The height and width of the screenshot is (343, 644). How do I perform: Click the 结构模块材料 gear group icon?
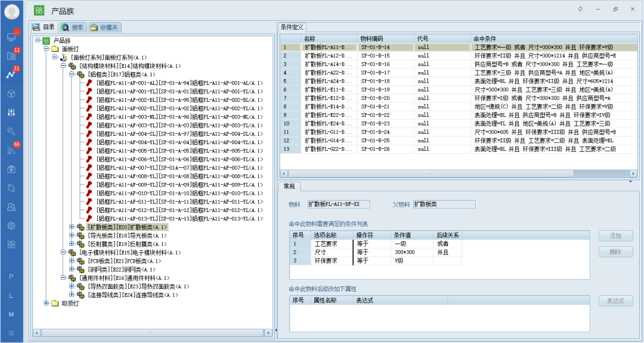pos(72,66)
